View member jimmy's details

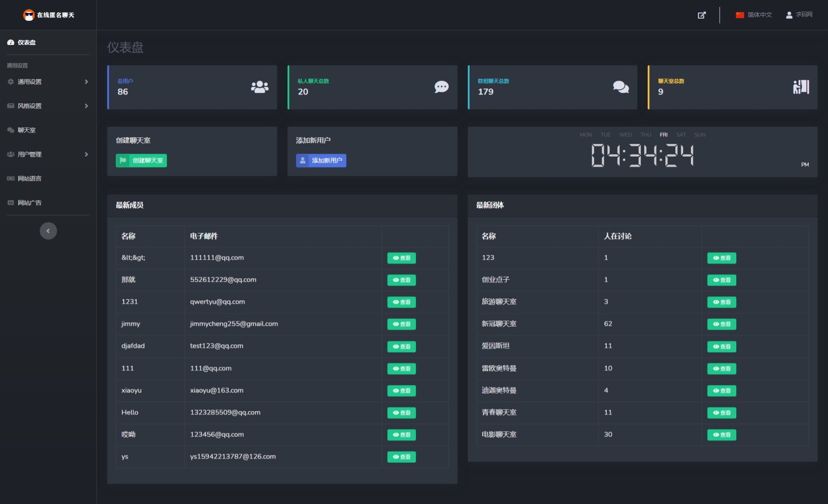click(401, 324)
